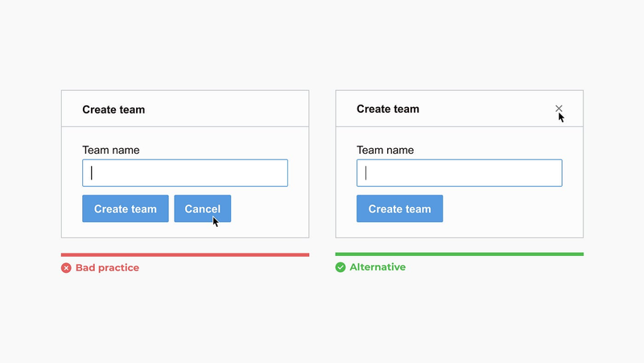Click Create team button in left dialog
The height and width of the screenshot is (363, 644).
126,208
